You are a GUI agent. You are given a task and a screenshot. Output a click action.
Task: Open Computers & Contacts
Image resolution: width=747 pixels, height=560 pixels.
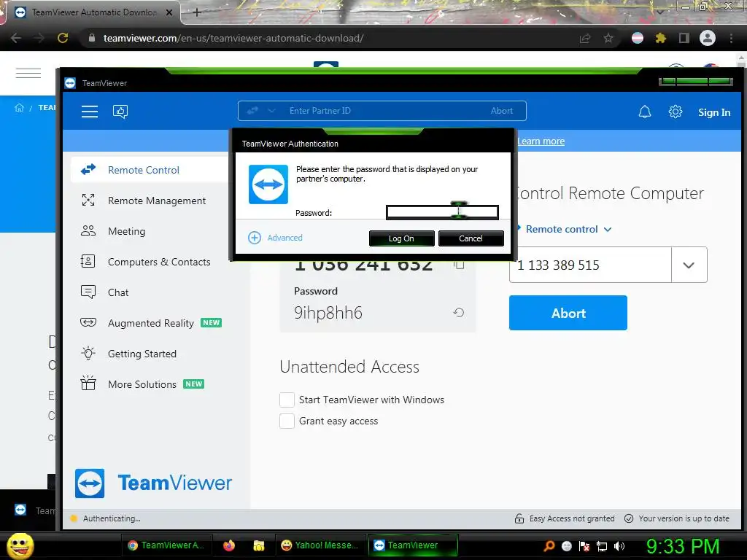tap(158, 262)
